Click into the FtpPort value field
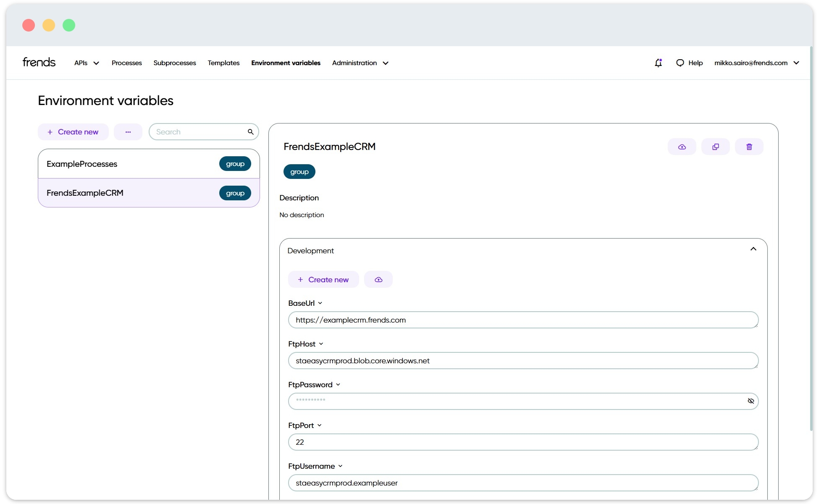This screenshot has width=819, height=504. click(523, 442)
